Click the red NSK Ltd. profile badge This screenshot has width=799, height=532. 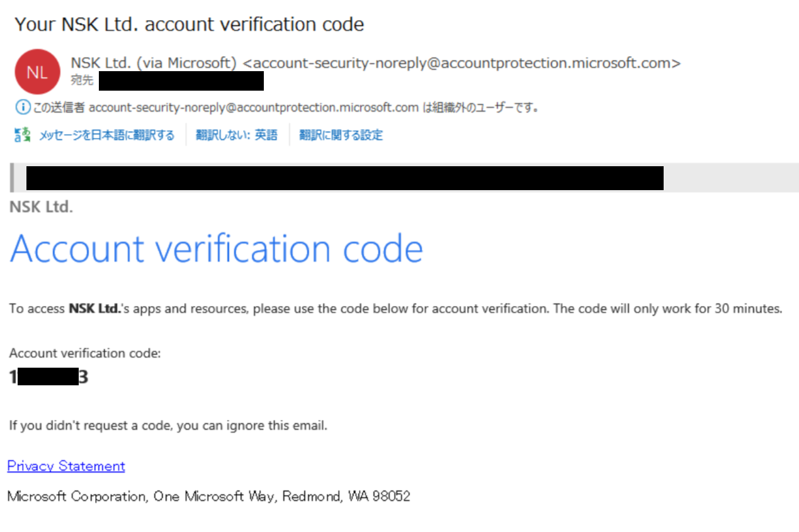37,71
